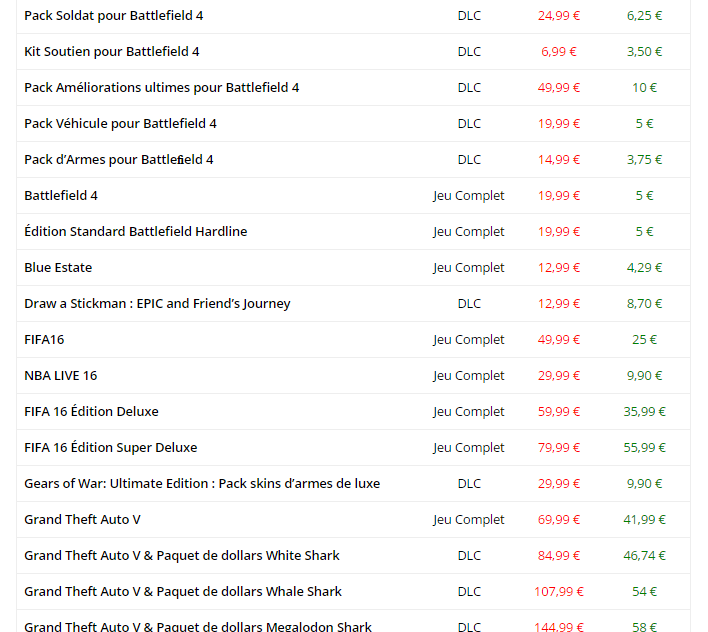Click the 35,99 € sale price
The width and height of the screenshot is (708, 632).
pos(644,412)
